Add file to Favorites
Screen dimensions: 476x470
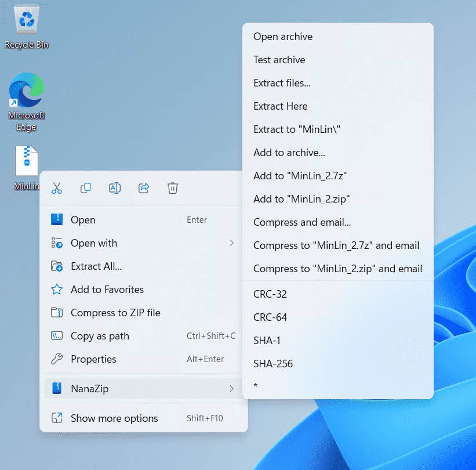click(x=107, y=290)
